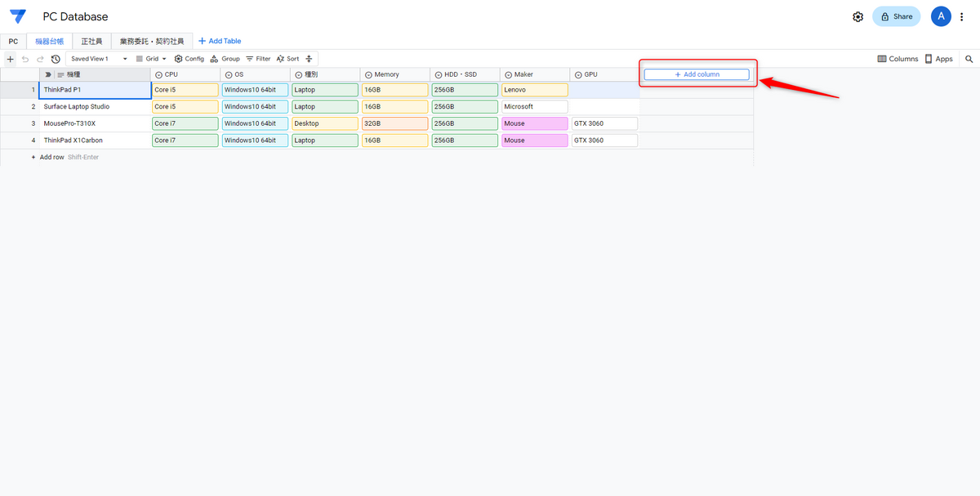Select the ThinkPad X1Carbon cell
Image resolution: width=980 pixels, height=496 pixels.
95,141
